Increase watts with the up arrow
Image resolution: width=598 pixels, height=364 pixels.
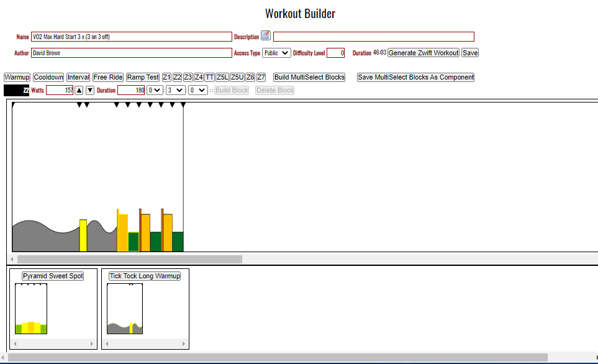tap(79, 91)
